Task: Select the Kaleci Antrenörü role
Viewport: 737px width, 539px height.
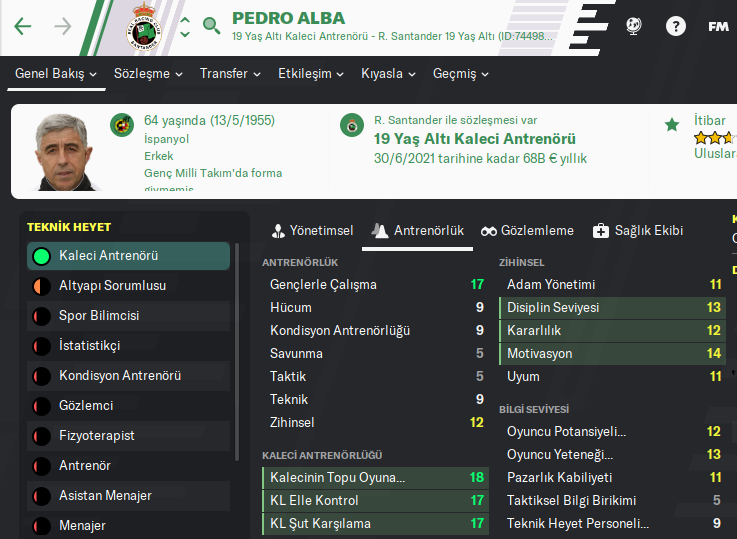Action: tap(128, 256)
